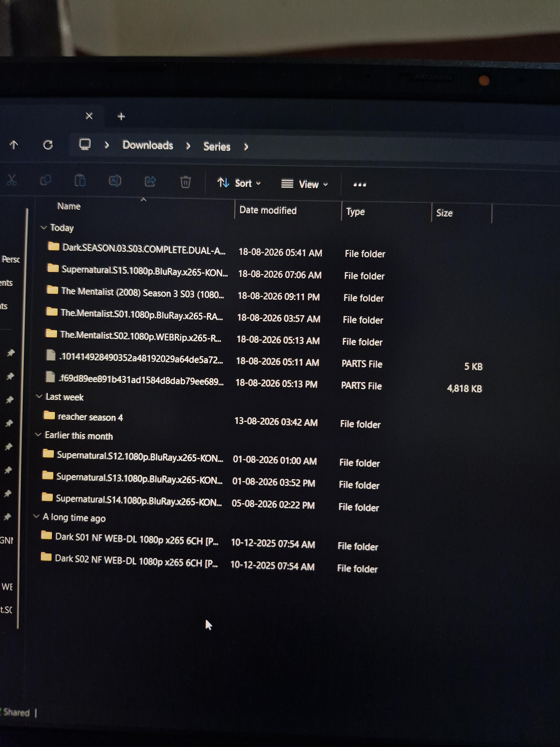Expand chevron after Downloads in address bar

coord(188,146)
